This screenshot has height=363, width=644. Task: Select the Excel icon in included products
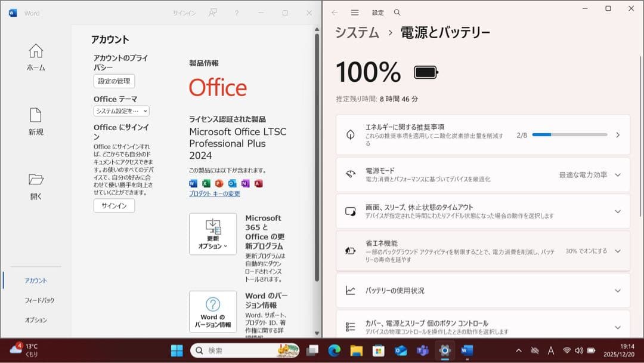coord(206,183)
